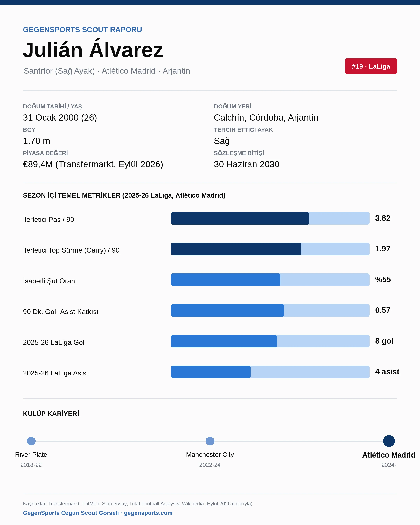The image size is (420, 525).
Task: Click the River Plate timeline dot
Action: [31, 441]
